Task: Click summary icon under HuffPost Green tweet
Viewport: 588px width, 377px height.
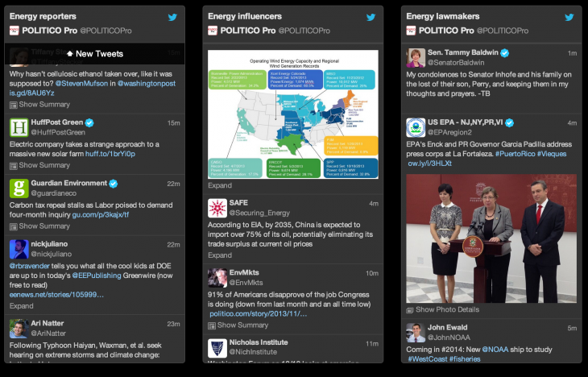Action: click(x=13, y=166)
